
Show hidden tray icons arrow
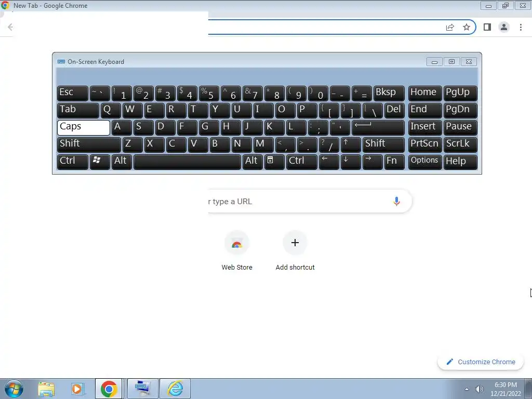(x=467, y=389)
